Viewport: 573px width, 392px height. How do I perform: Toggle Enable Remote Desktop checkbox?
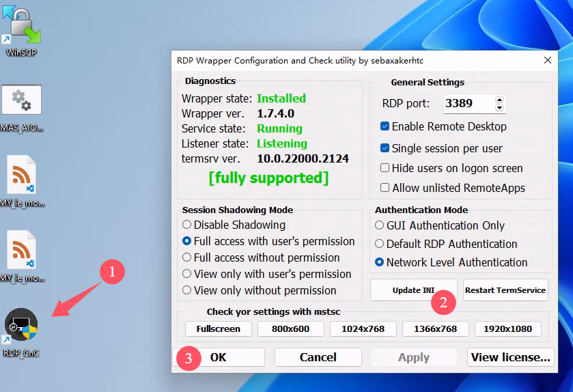[x=385, y=126]
